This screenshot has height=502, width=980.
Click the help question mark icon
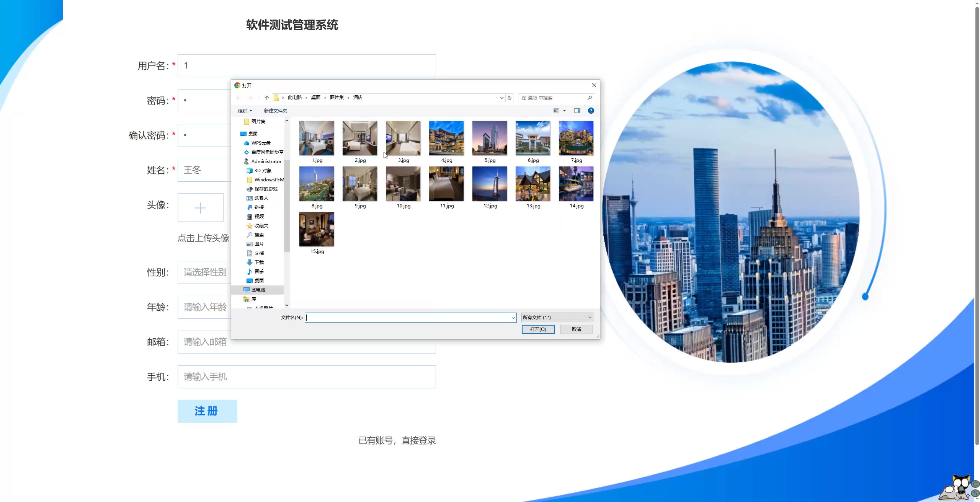pyautogui.click(x=591, y=111)
